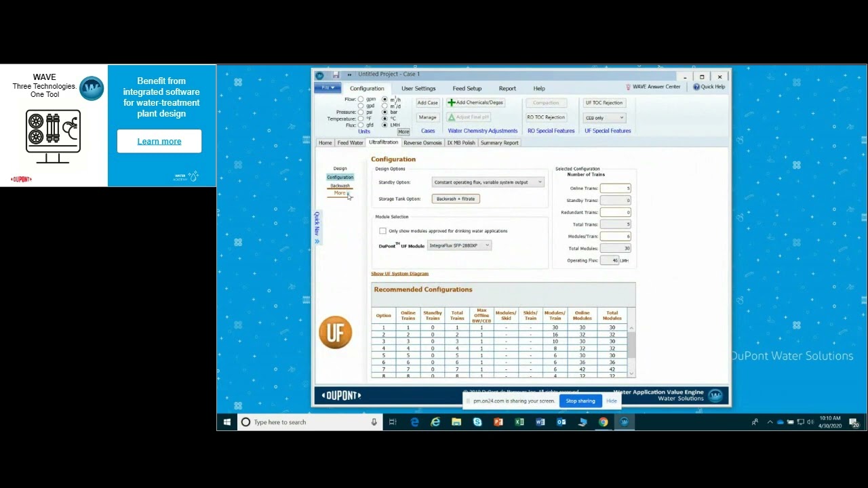Image resolution: width=868 pixels, height=488 pixels.
Task: Open the Report ribbon tab
Action: [x=507, y=88]
